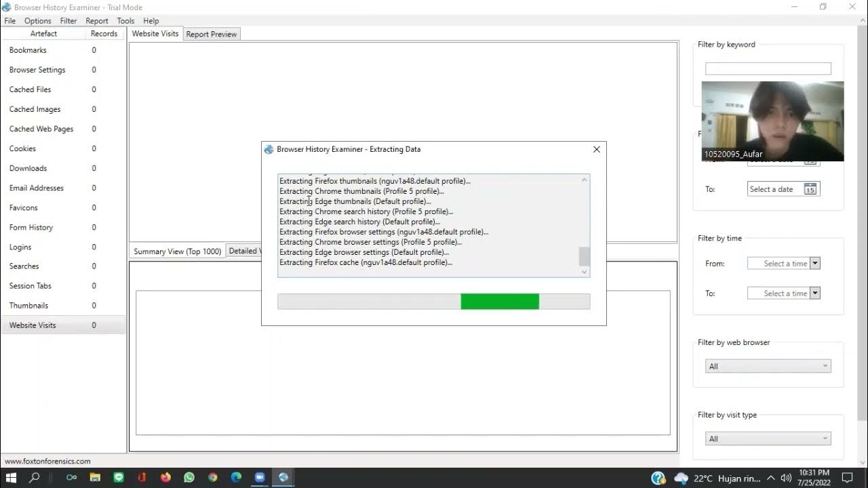This screenshot has width=868, height=488.
Task: Click the log scroll down arrow
Action: pyautogui.click(x=584, y=272)
